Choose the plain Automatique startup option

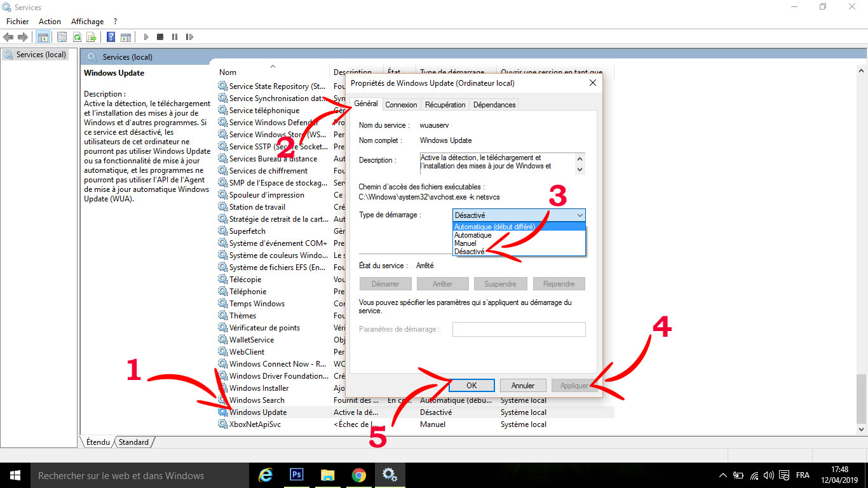(x=519, y=235)
